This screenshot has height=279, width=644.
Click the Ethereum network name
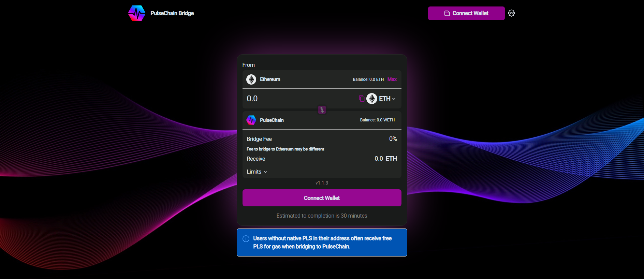pyautogui.click(x=270, y=79)
